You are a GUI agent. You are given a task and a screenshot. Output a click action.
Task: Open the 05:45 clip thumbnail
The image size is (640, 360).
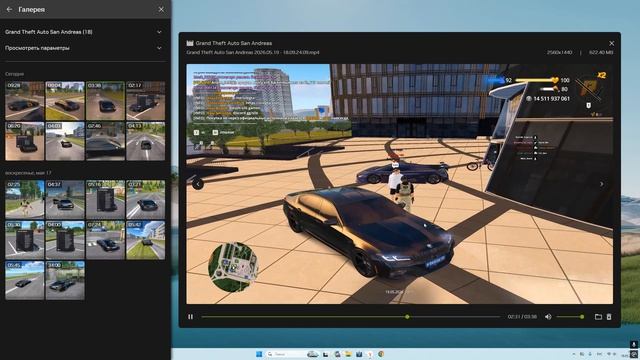[x=24, y=280]
